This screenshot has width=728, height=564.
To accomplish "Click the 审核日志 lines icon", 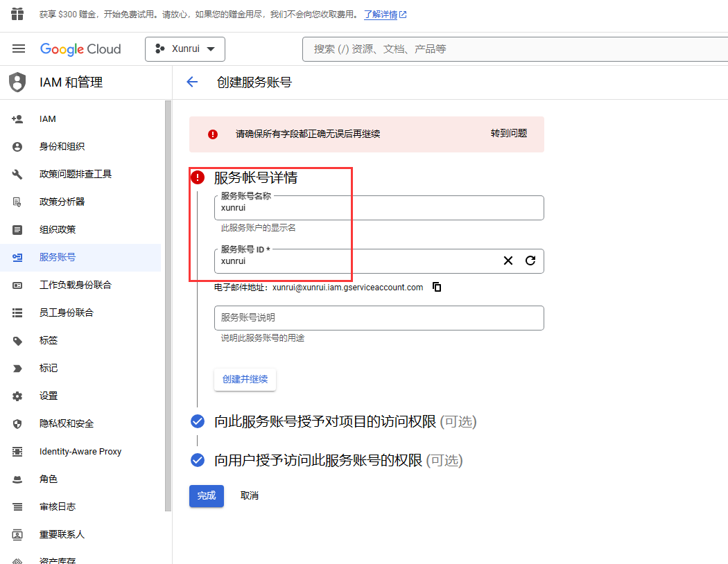I will coord(17,507).
